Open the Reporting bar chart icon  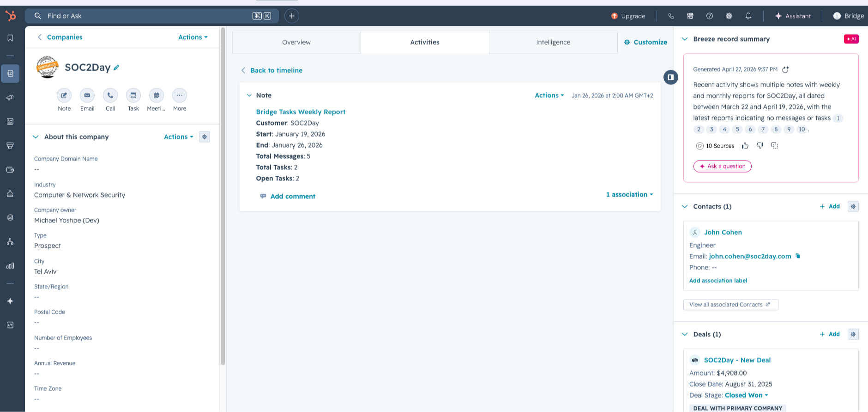(10, 266)
